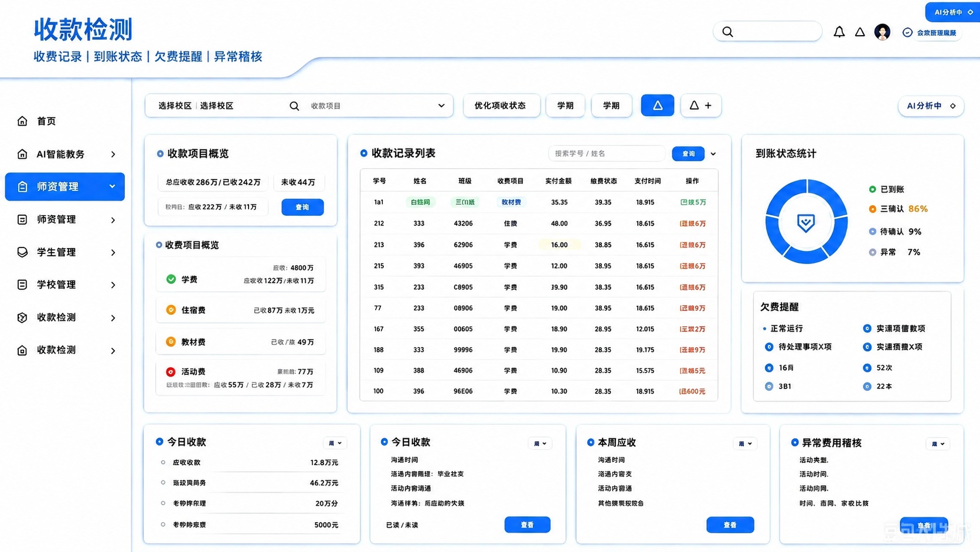Select the 已到账 legend marker
The image size is (980, 552).
coord(872,189)
